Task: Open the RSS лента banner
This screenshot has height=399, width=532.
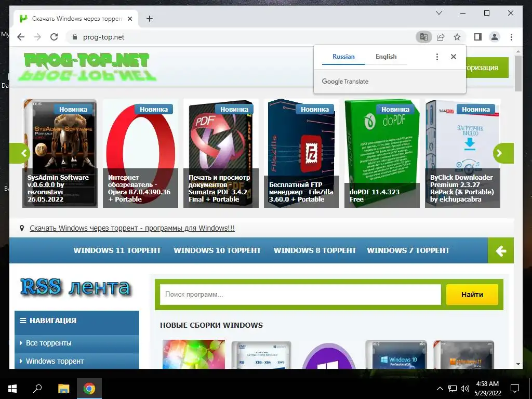Action: point(75,287)
